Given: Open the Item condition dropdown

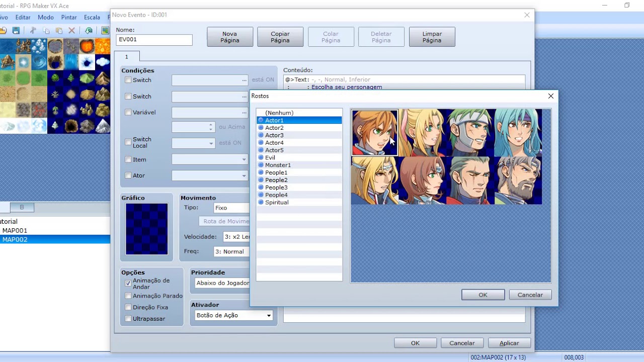Looking at the screenshot, I should (210, 159).
